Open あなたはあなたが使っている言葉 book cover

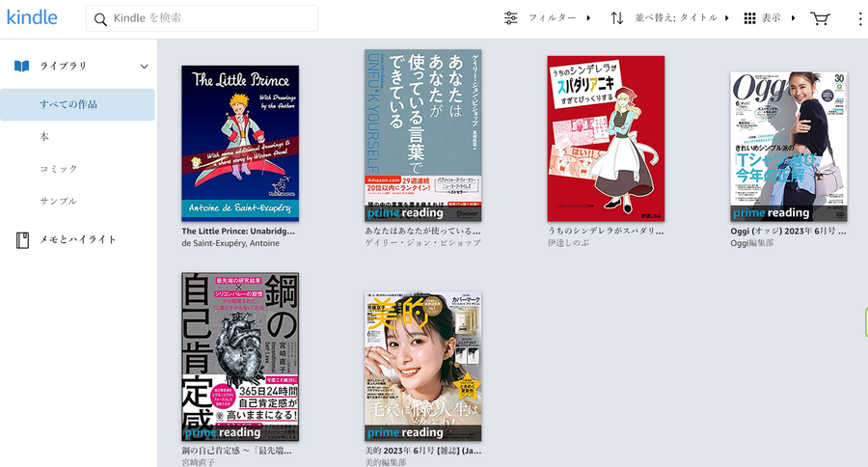(423, 136)
